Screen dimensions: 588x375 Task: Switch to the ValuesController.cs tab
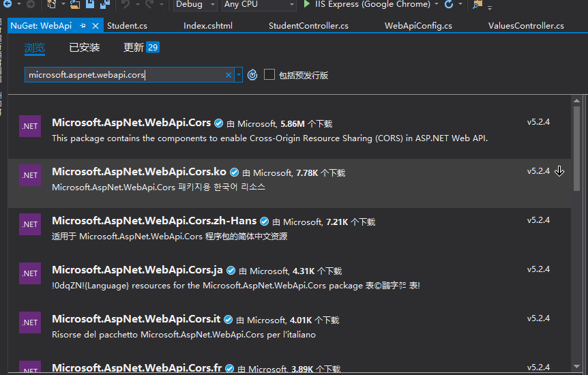coord(526,26)
